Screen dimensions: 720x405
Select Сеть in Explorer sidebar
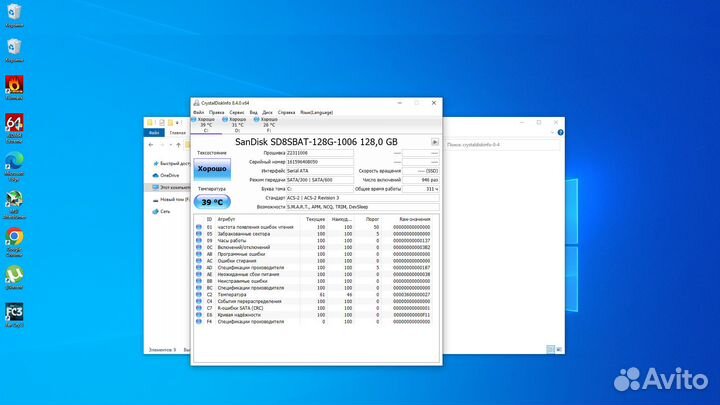click(162, 212)
